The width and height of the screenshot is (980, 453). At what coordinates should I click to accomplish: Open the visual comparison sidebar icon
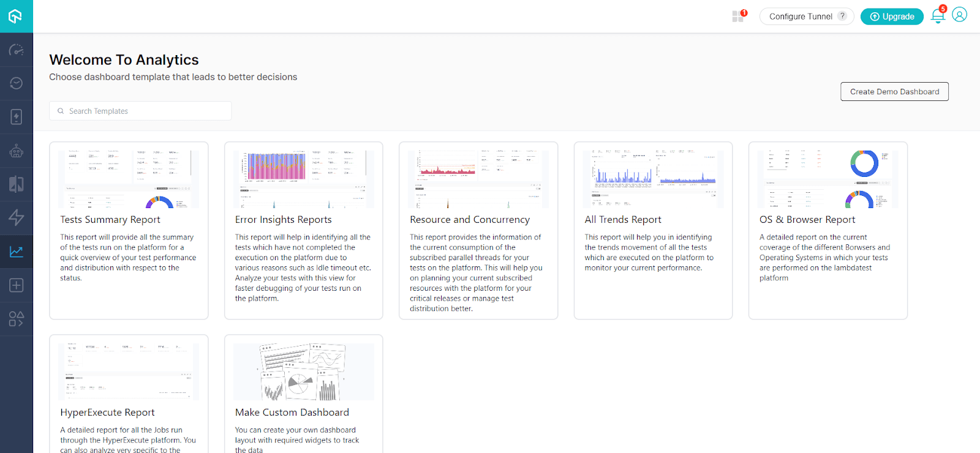click(x=16, y=184)
